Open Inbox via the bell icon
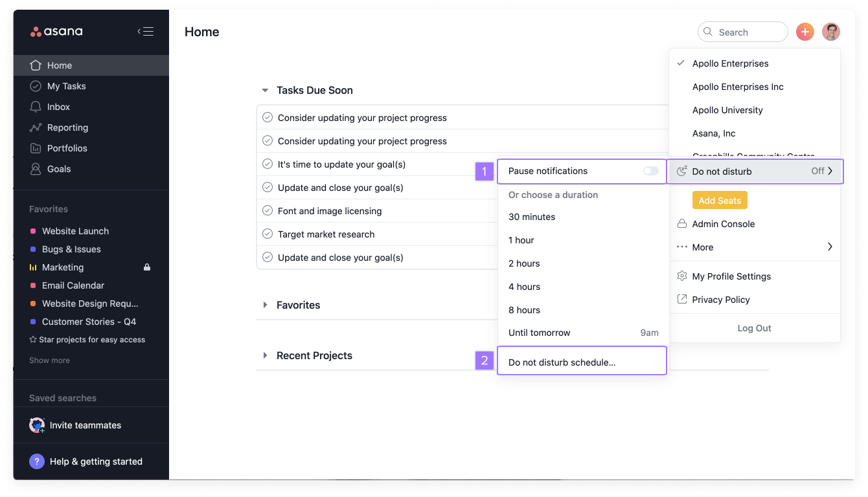The width and height of the screenshot is (868, 497). [36, 107]
